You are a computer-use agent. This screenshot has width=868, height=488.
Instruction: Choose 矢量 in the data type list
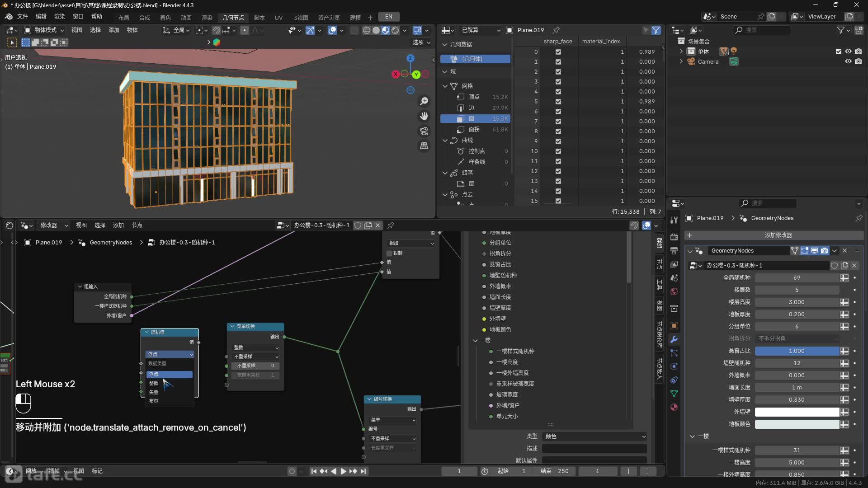(170, 392)
